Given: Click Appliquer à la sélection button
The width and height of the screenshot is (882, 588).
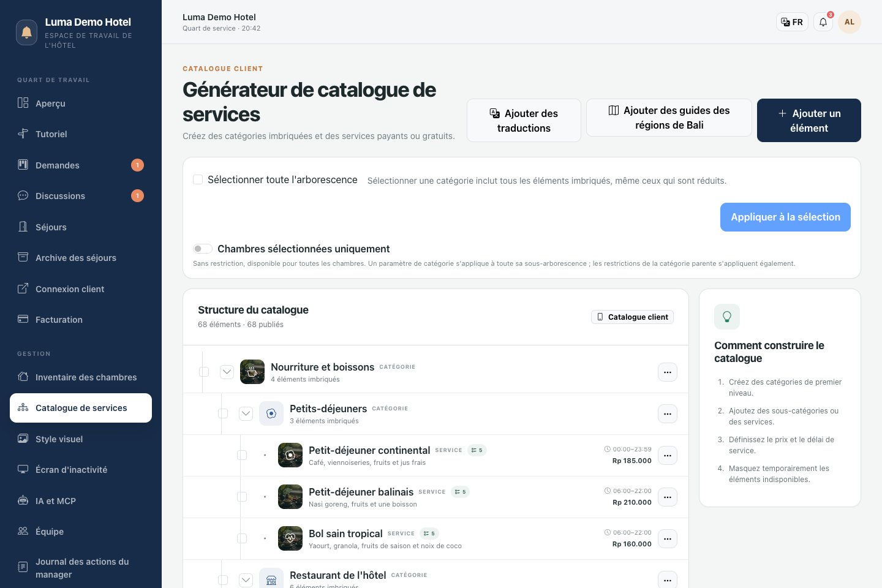Looking at the screenshot, I should tap(785, 217).
